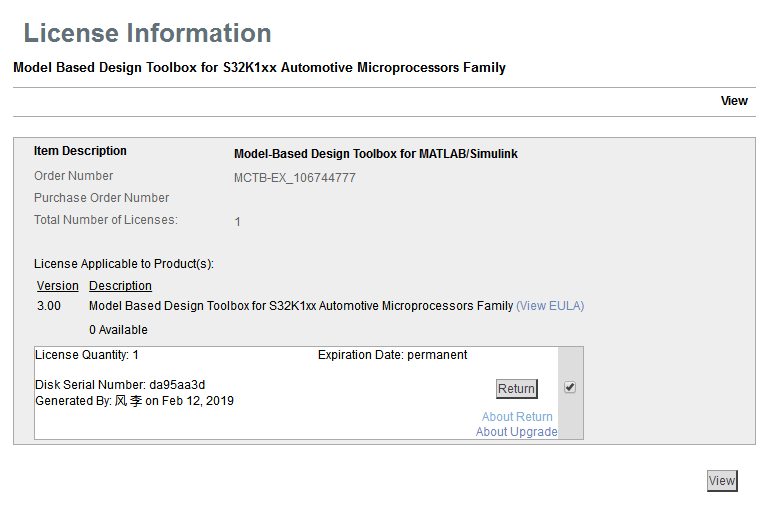The width and height of the screenshot is (784, 519).
Task: Click the version 3.00 value
Action: coord(49,306)
